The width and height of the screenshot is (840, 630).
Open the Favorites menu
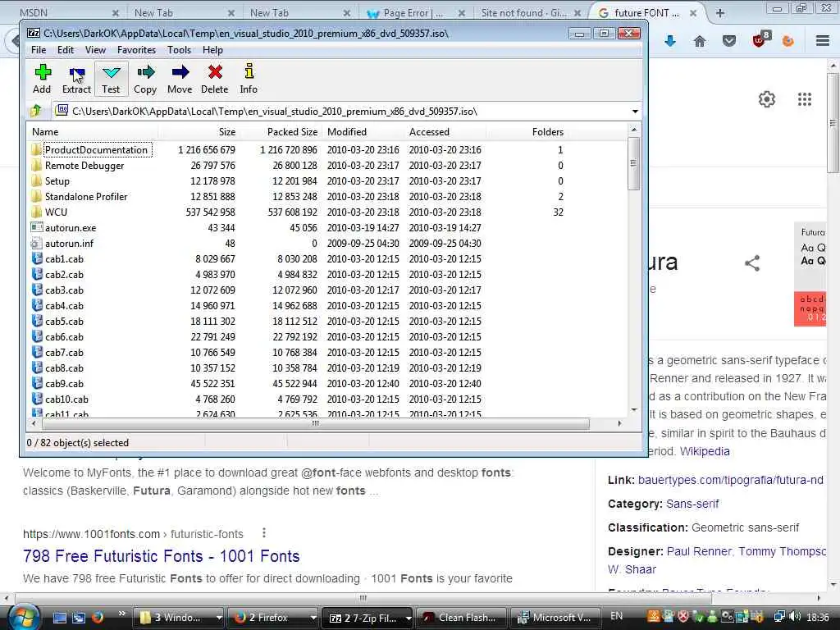pos(137,50)
